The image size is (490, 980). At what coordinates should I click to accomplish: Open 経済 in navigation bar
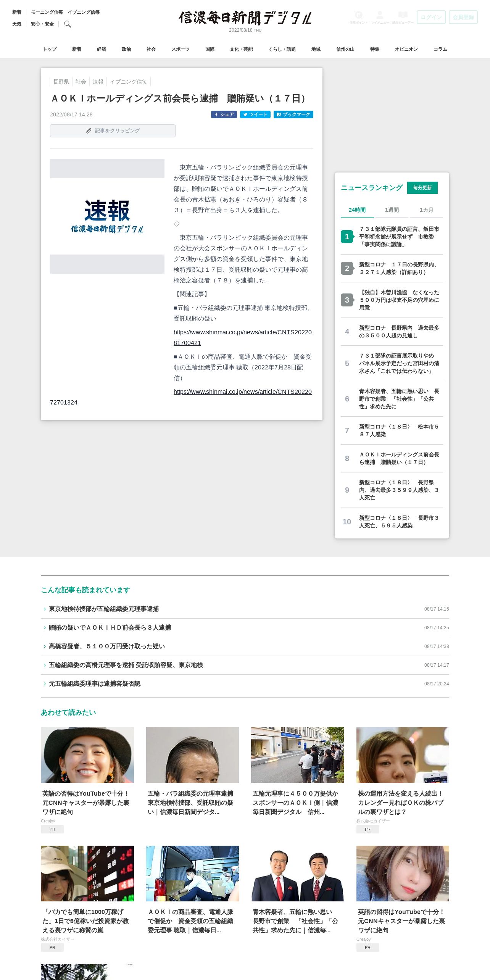coord(102,49)
